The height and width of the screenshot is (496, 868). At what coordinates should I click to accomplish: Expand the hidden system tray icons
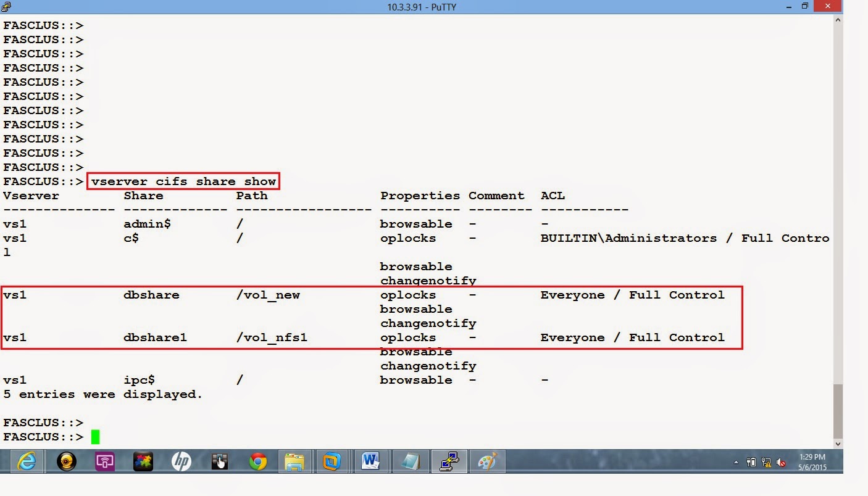coord(737,461)
